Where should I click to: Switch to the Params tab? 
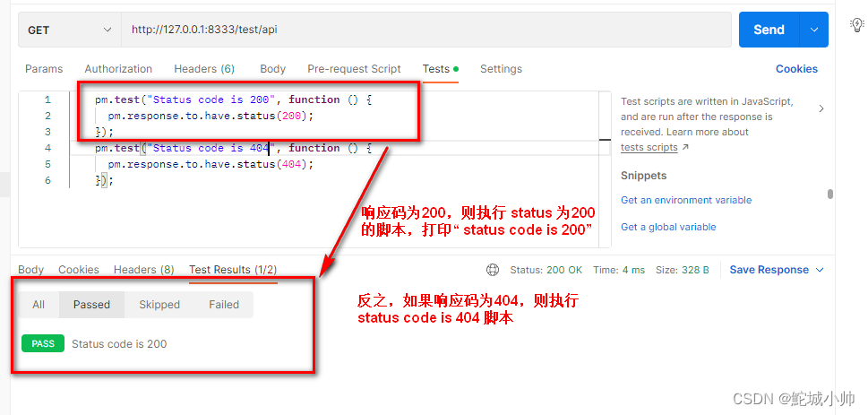[44, 69]
